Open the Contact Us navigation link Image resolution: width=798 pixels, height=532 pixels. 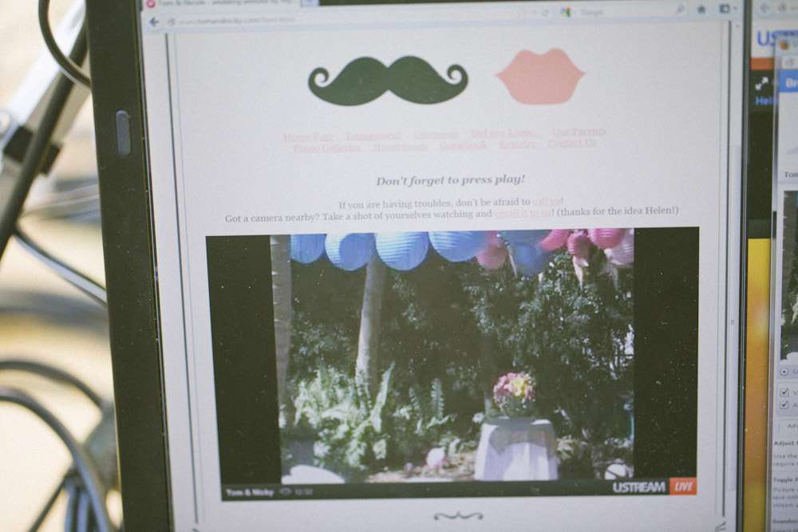pos(571,144)
